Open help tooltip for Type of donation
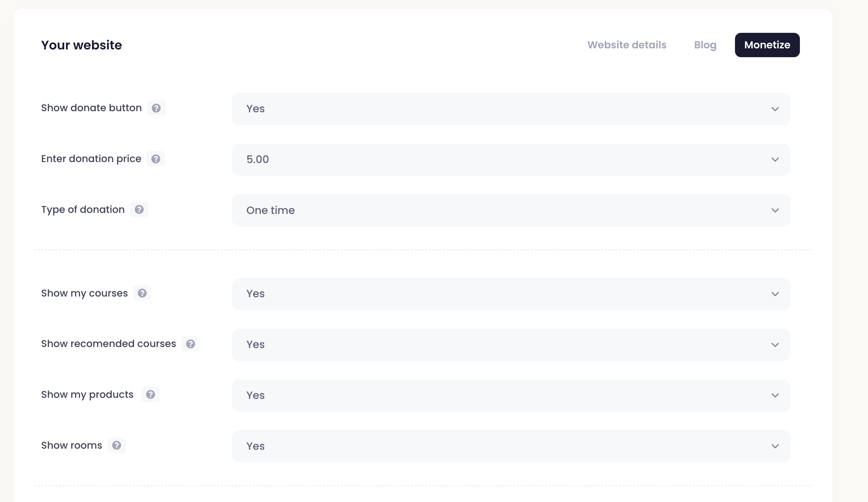 (139, 210)
